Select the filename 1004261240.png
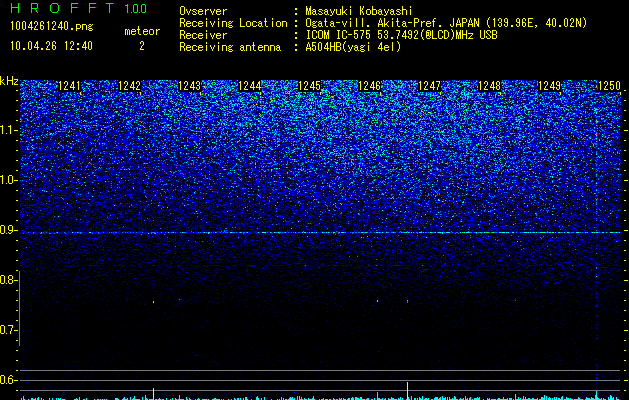The image size is (629, 400). pyautogui.click(x=52, y=26)
